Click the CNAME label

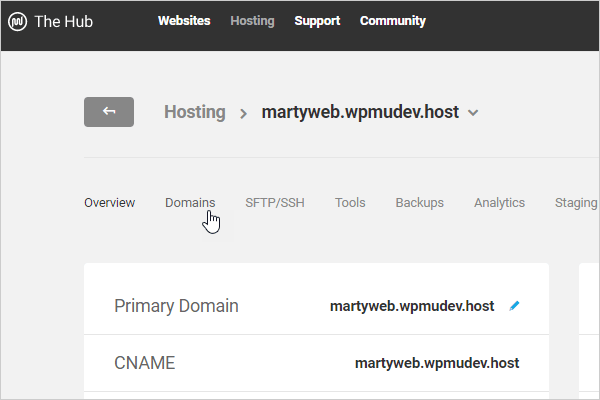point(145,362)
